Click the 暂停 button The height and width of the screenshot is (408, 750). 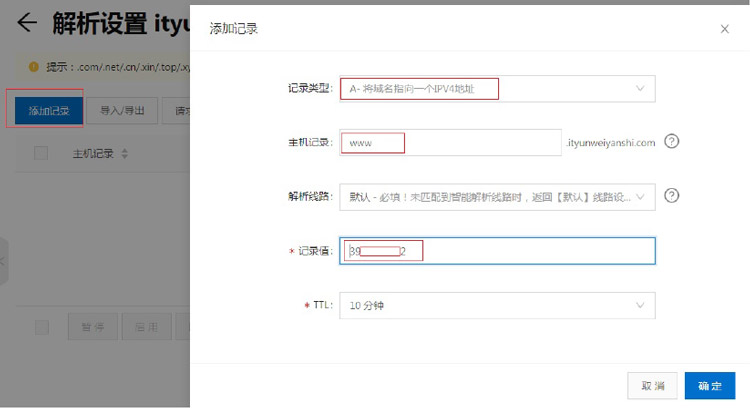(x=93, y=327)
